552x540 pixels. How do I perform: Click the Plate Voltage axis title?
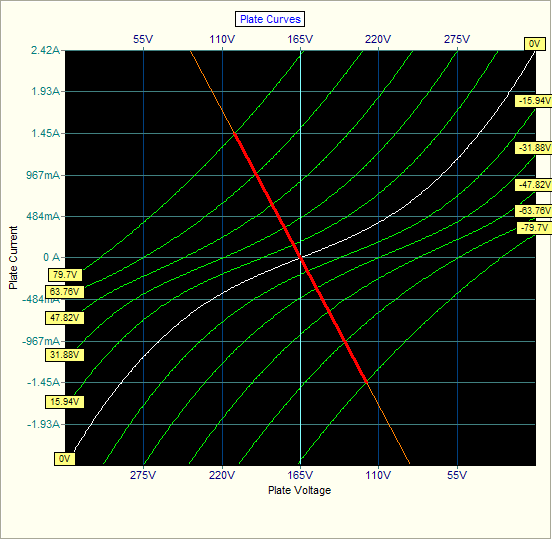click(300, 490)
